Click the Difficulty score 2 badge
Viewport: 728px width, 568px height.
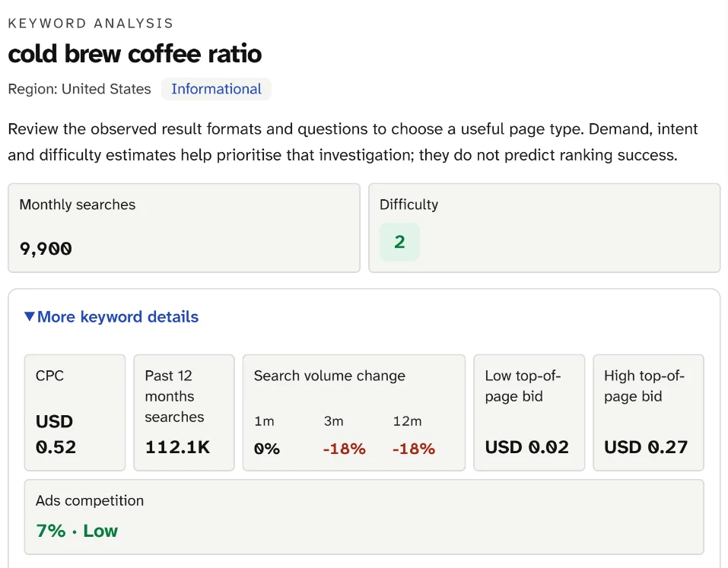click(x=399, y=242)
